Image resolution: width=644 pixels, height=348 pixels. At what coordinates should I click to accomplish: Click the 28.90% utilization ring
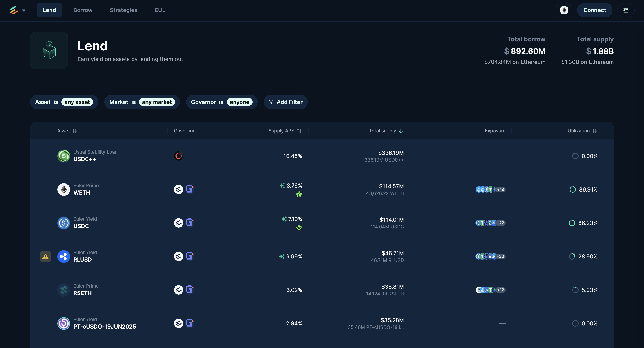[x=572, y=256]
